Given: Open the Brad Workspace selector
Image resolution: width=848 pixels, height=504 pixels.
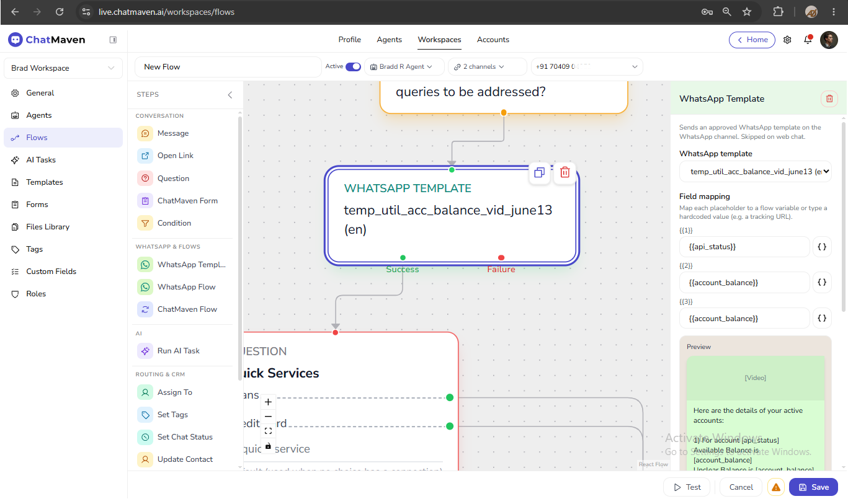Looking at the screenshot, I should coord(63,68).
